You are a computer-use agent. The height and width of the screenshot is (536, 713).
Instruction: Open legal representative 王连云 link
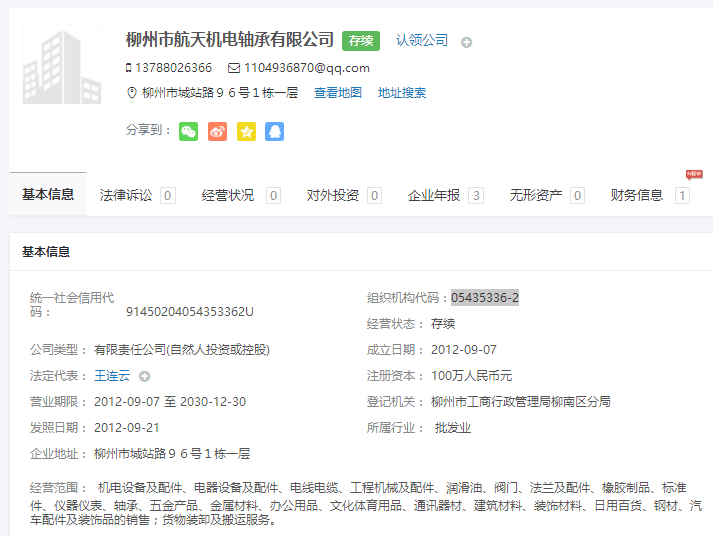point(112,376)
